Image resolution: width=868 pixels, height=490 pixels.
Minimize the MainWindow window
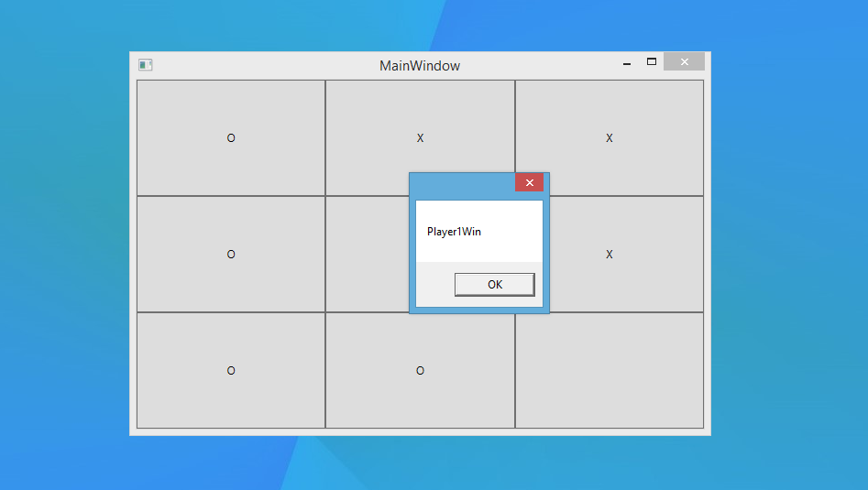627,62
